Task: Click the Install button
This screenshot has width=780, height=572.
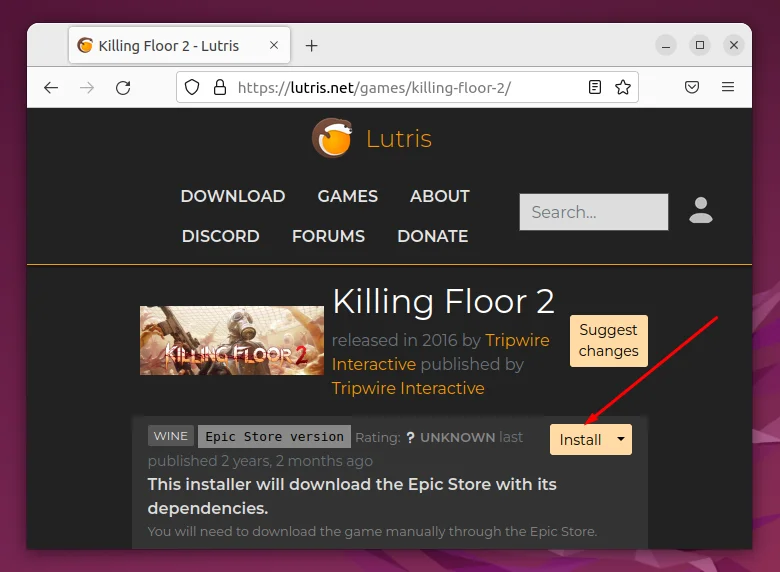Action: point(581,440)
